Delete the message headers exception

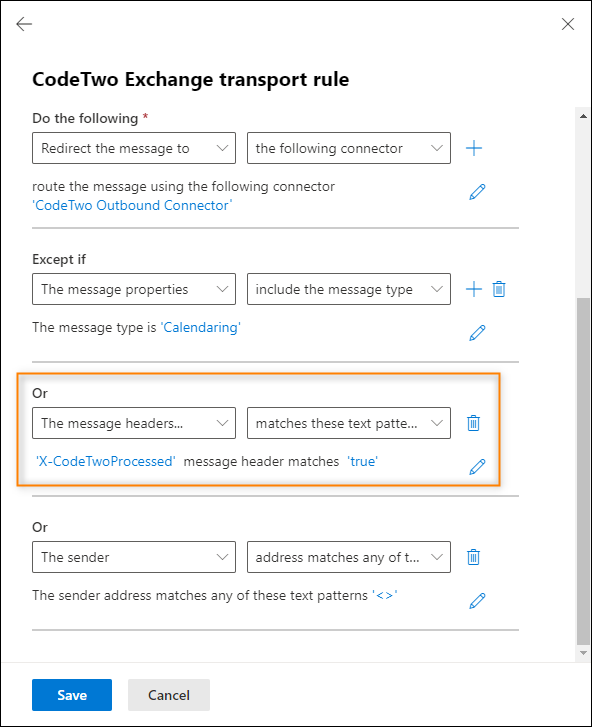tap(473, 423)
